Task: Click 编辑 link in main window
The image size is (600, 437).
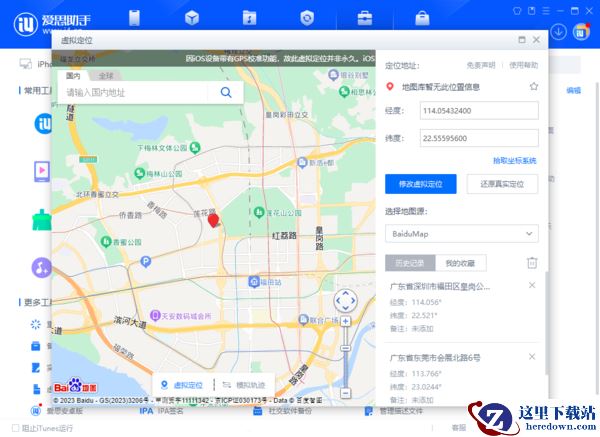Action: pyautogui.click(x=574, y=91)
